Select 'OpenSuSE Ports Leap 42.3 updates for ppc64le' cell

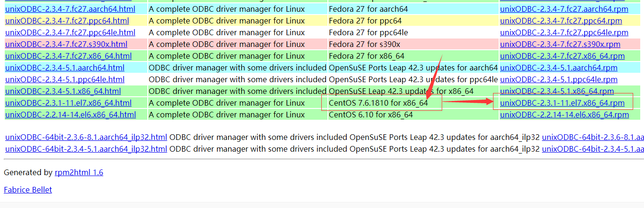[413, 79]
